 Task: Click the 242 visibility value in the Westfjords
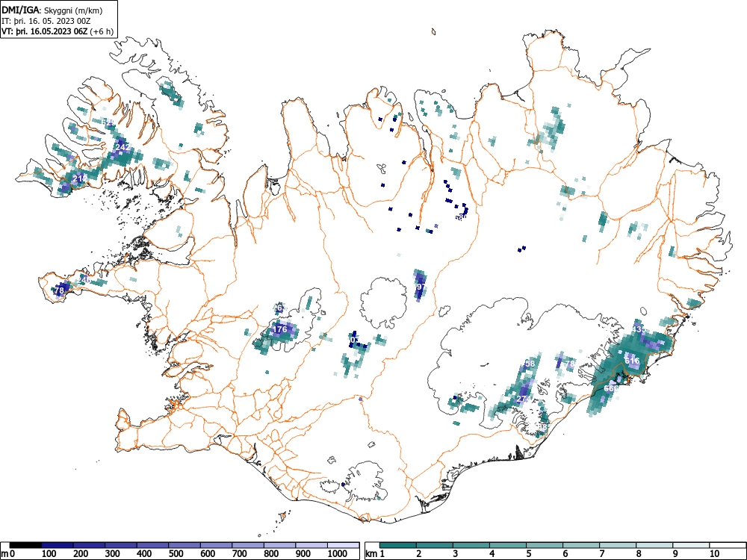123,148
